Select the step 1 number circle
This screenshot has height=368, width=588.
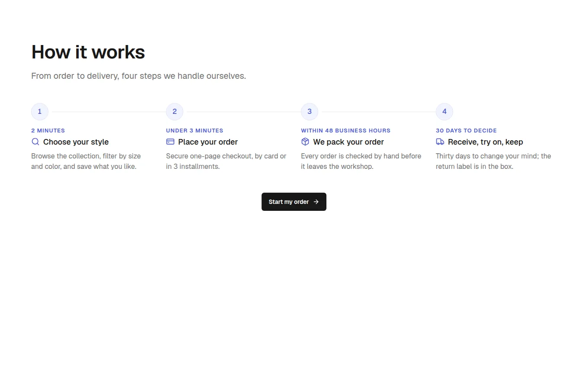[40, 112]
